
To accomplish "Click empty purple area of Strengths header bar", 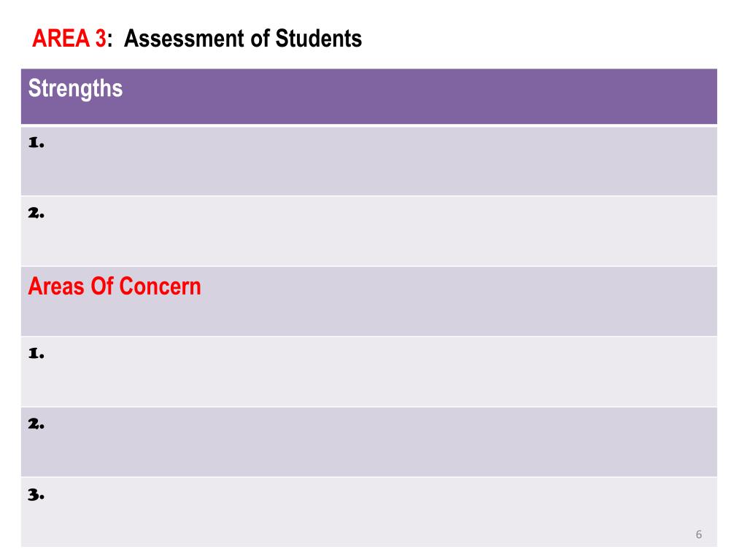I will (x=419, y=97).
